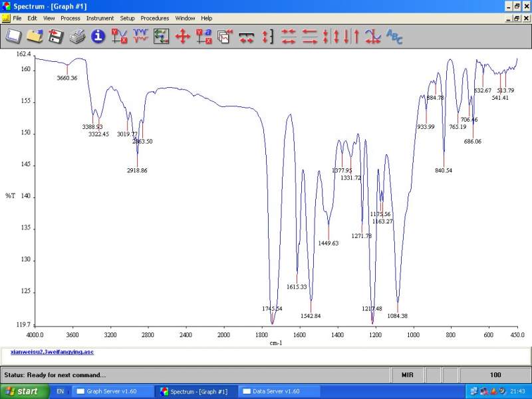This screenshot has height=399, width=532.
Task: Click the 1449.63 peak label
Action: tap(329, 243)
